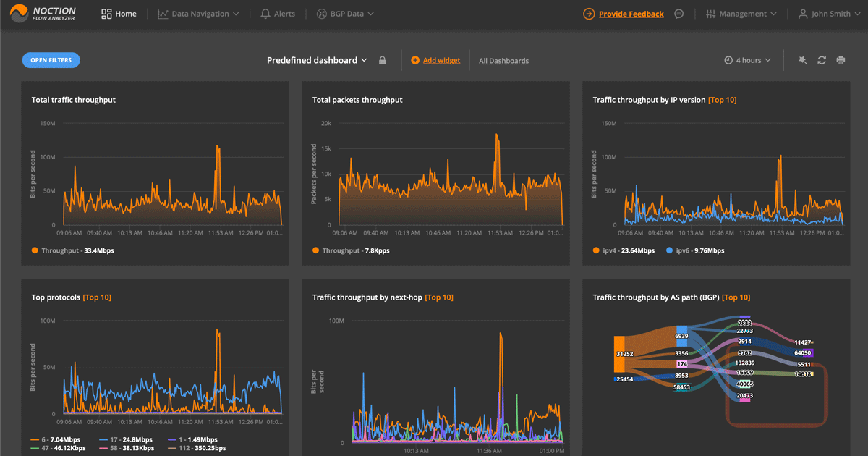Expand the Data Navigation menu
Screen dimensions: 868x456
coord(198,14)
